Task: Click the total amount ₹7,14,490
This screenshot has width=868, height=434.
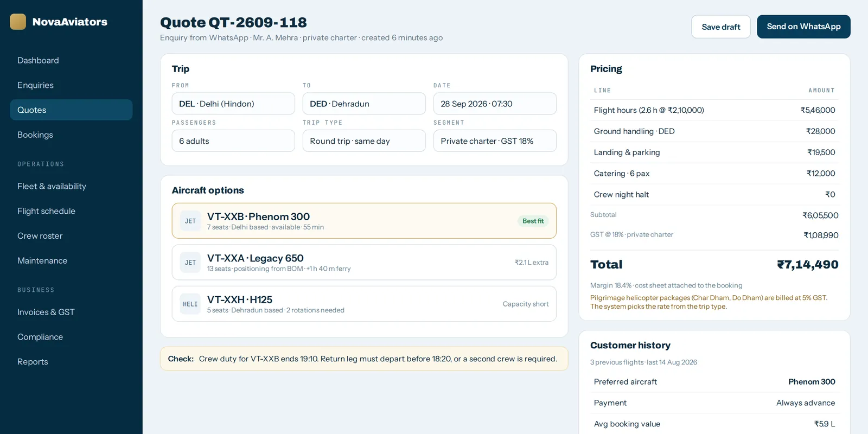Action: 808,265
